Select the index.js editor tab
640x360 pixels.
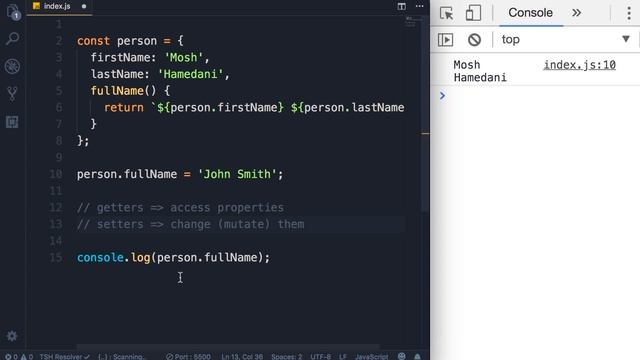pyautogui.click(x=57, y=6)
